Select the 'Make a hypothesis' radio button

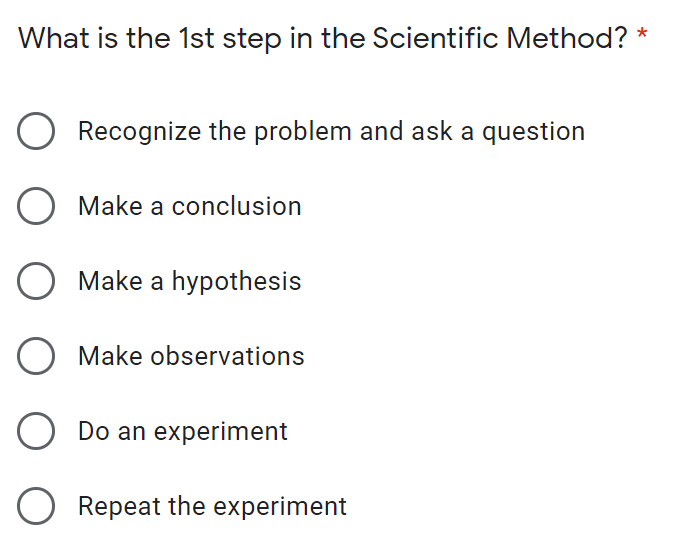pyautogui.click(x=36, y=282)
